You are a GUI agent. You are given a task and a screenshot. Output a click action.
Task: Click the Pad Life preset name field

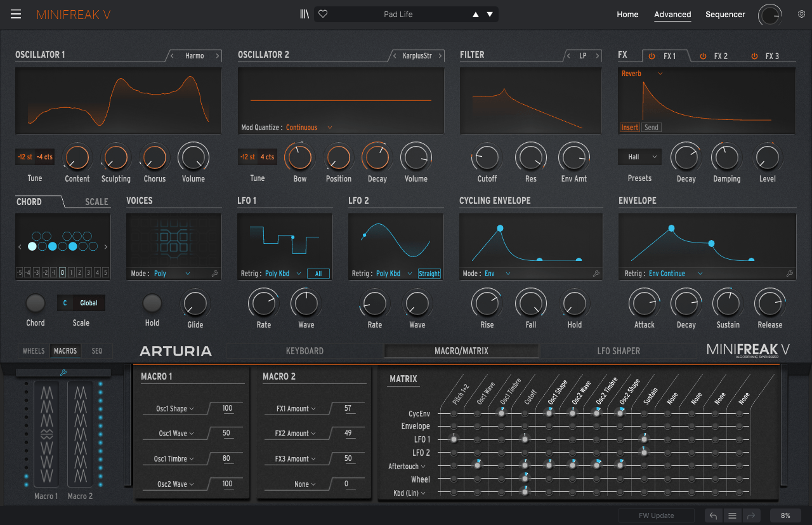click(406, 14)
